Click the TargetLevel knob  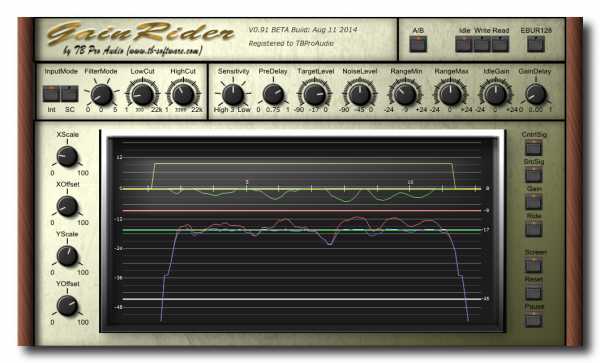click(315, 94)
